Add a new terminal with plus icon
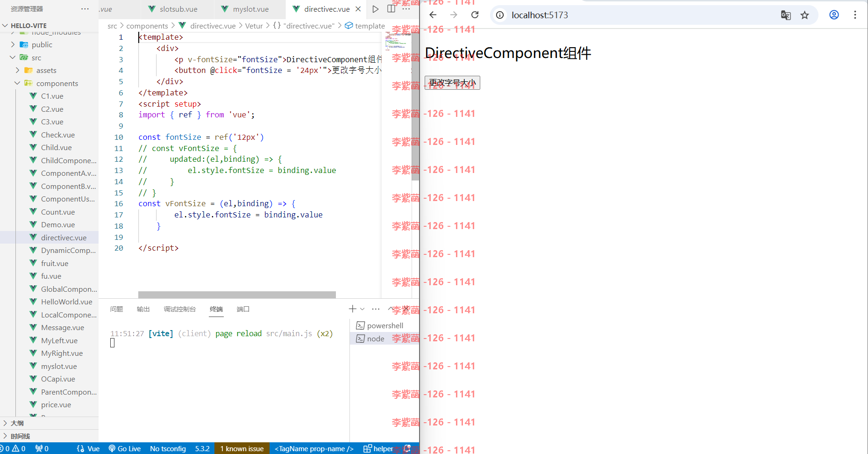Screen dimensions: 868x454 (353, 309)
